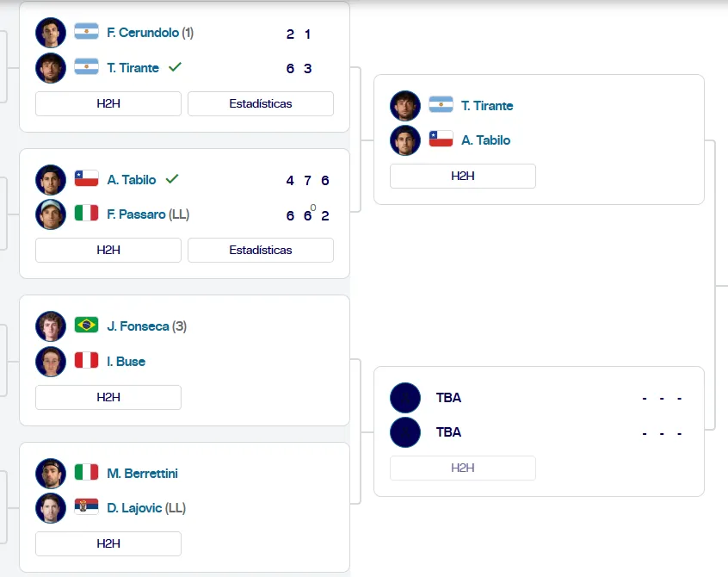
Task: Click the Serbian flag beside D. Lajovic
Action: point(86,508)
